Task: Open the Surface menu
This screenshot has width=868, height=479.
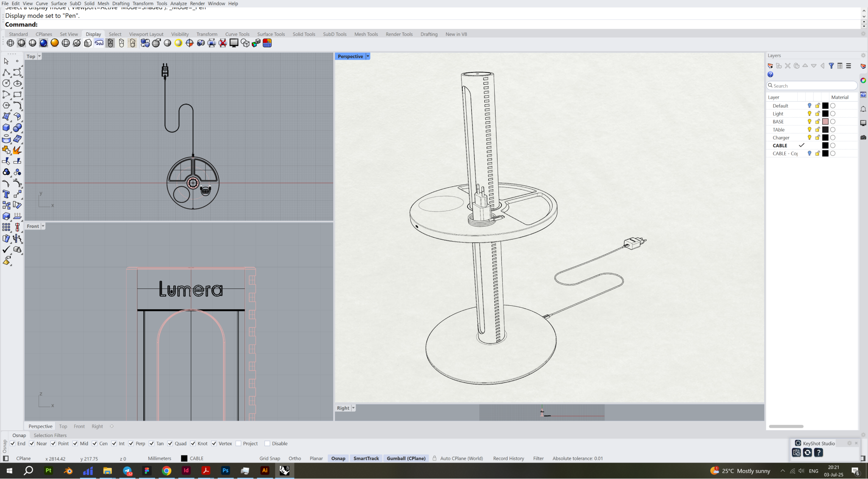Action: coord(58,3)
